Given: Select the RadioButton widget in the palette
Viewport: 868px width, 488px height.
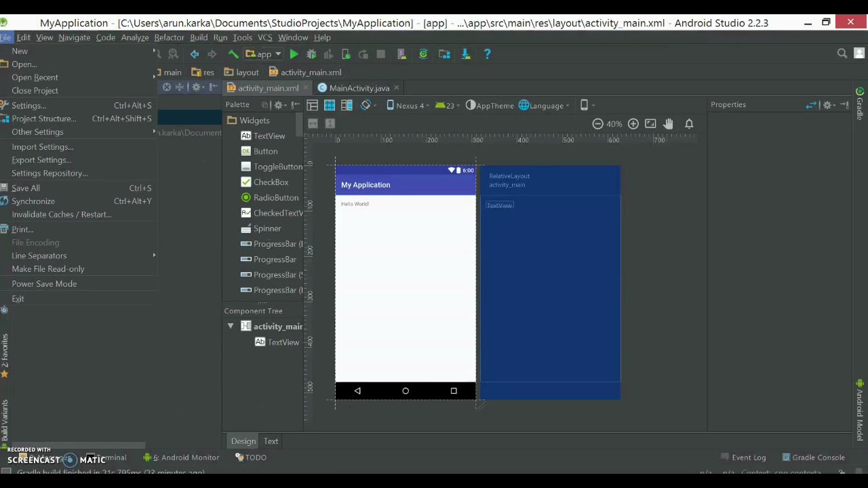Looking at the screenshot, I should click(269, 197).
